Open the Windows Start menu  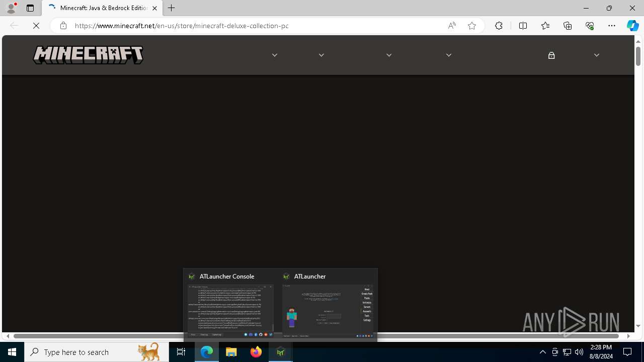pyautogui.click(x=12, y=352)
